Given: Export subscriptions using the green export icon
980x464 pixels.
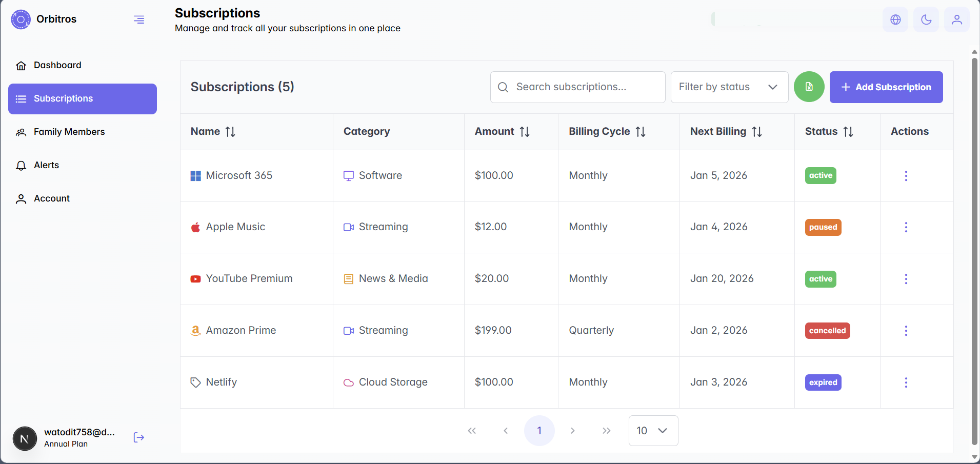Looking at the screenshot, I should [x=809, y=87].
